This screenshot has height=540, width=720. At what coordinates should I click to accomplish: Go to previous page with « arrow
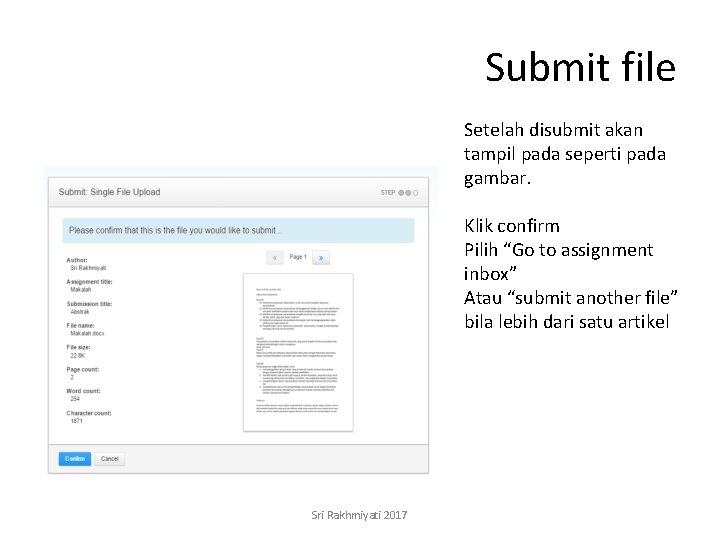[x=275, y=258]
